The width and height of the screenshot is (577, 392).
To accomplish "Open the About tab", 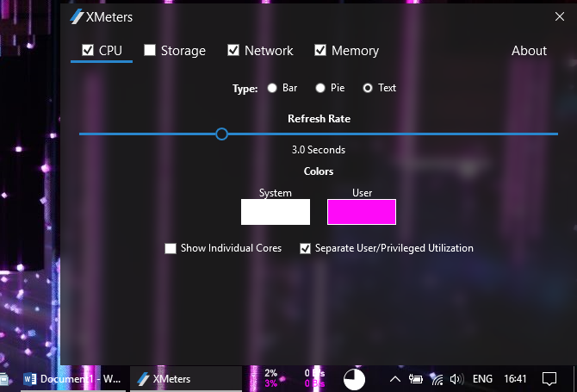I will point(529,51).
